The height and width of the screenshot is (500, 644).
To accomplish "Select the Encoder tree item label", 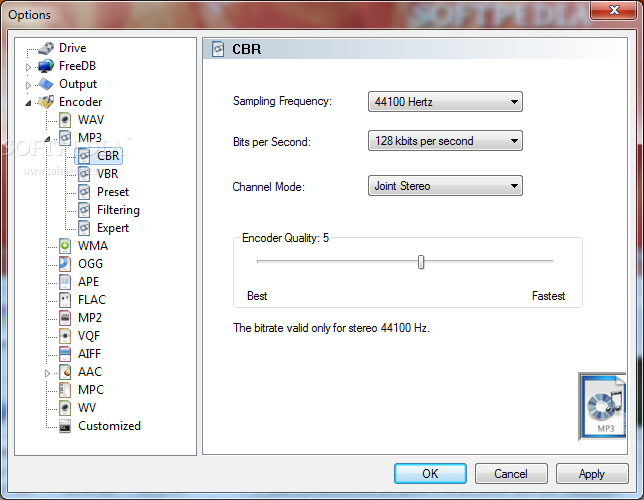I will pyautogui.click(x=80, y=102).
